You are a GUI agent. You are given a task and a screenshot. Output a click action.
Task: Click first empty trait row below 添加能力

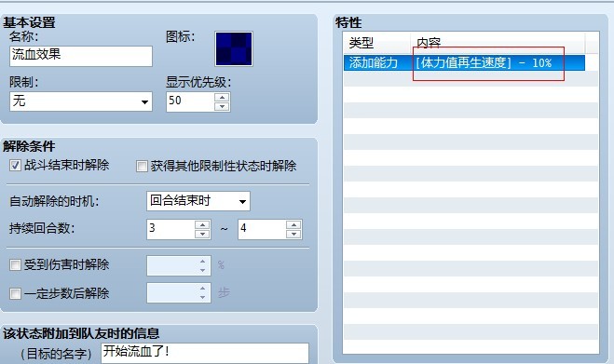coord(471,79)
